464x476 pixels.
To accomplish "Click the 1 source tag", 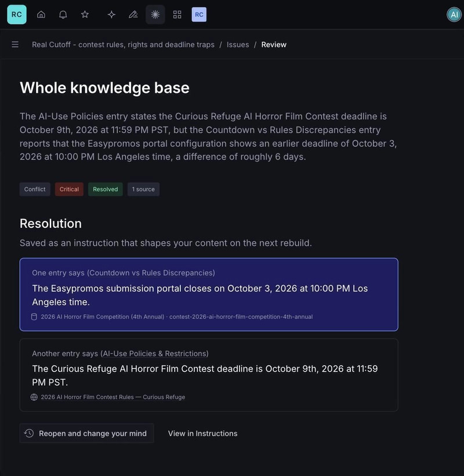I will coord(143,189).
